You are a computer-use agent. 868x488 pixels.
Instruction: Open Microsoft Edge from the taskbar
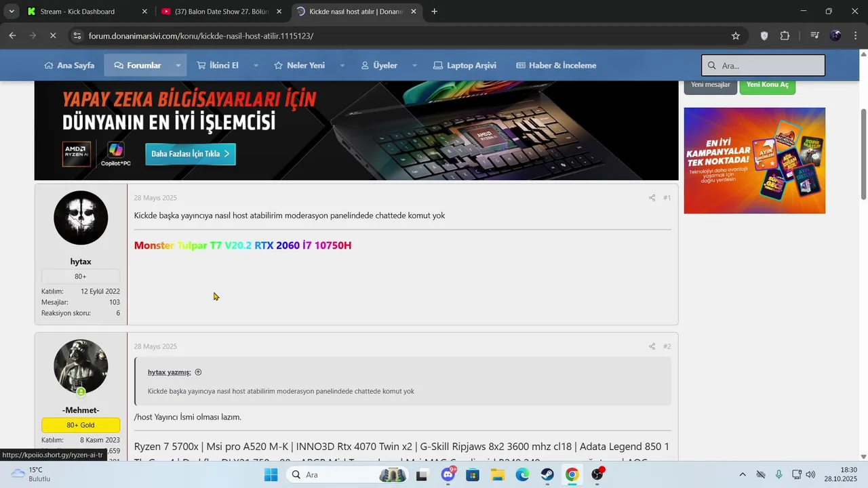[x=522, y=474]
